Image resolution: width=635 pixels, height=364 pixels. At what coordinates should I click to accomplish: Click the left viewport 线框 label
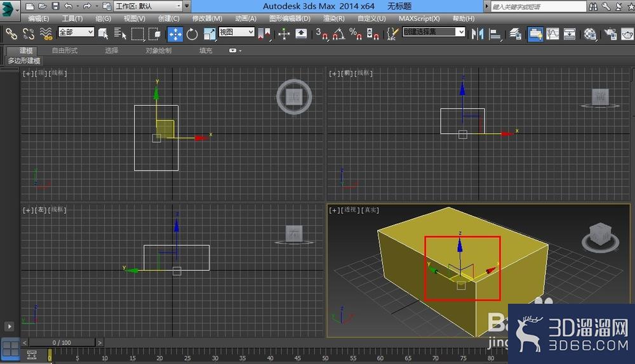coord(58,209)
